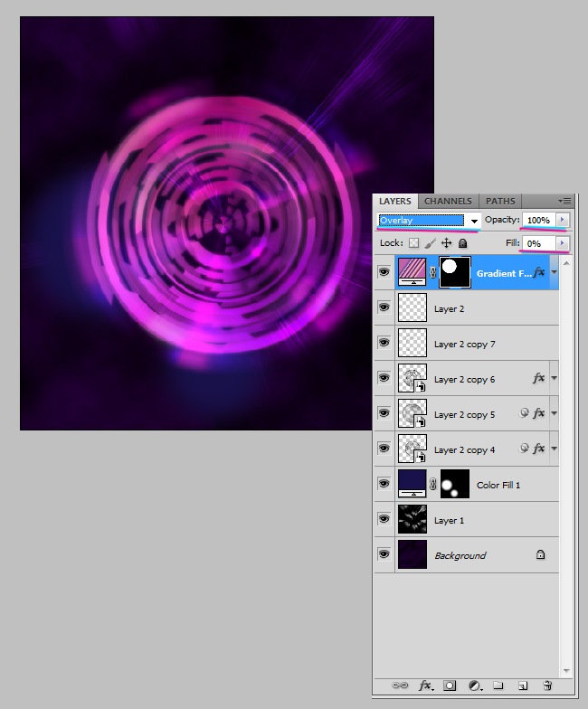
Task: Toggle visibility of Layer 2 copy 5
Action: (x=384, y=412)
